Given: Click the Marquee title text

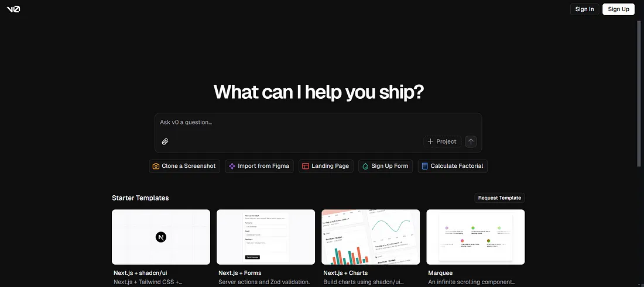Looking at the screenshot, I should tap(440, 272).
